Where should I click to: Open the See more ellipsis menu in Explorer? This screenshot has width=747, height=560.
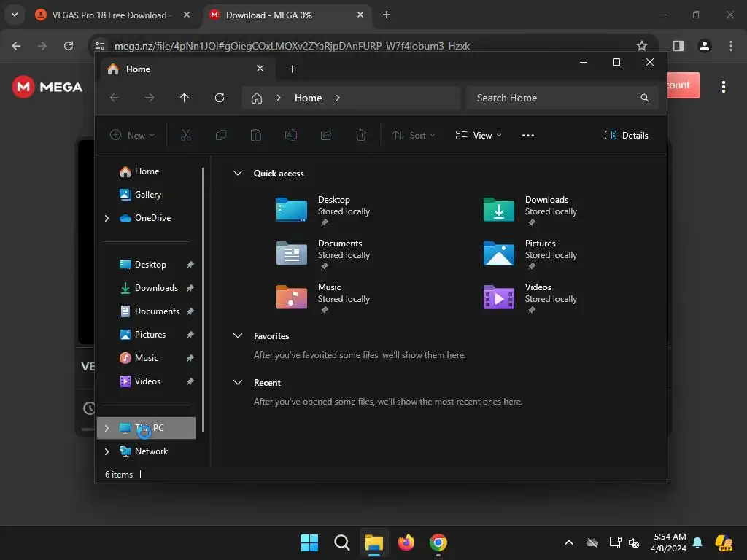tap(528, 135)
